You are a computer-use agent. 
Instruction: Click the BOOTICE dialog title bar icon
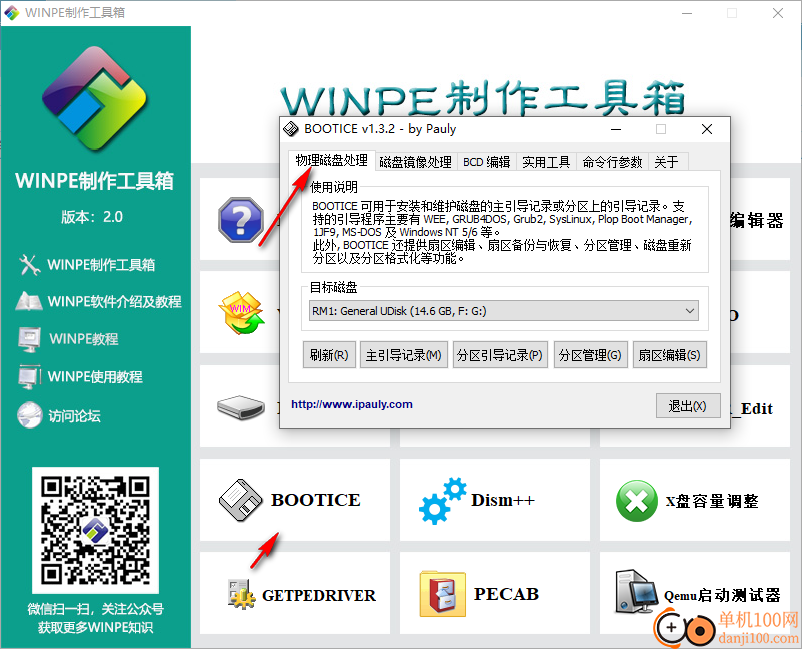click(x=291, y=129)
